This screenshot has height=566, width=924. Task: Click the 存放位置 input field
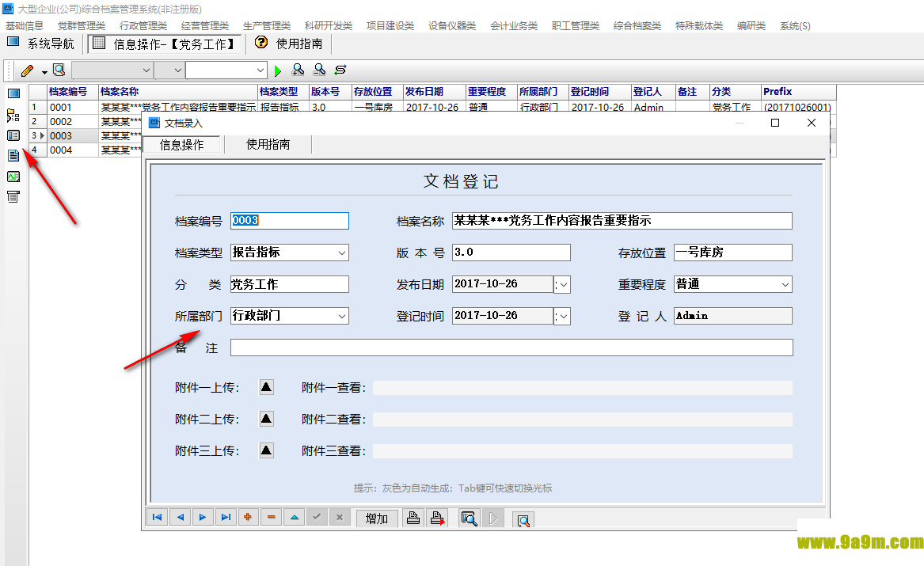tap(732, 253)
